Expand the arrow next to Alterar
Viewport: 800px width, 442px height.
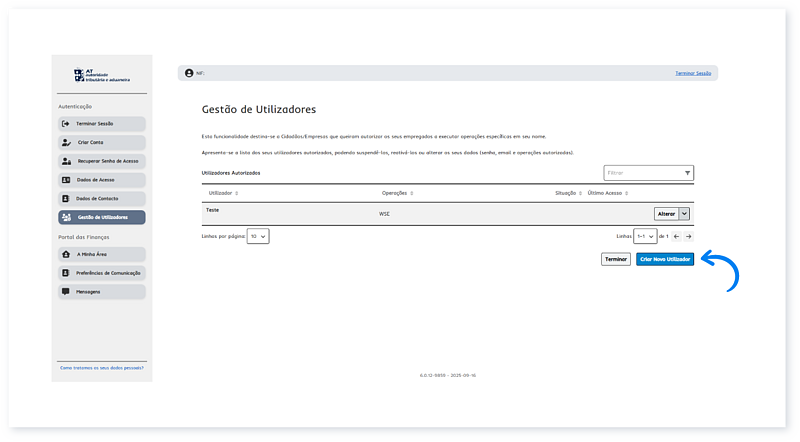[x=685, y=213]
